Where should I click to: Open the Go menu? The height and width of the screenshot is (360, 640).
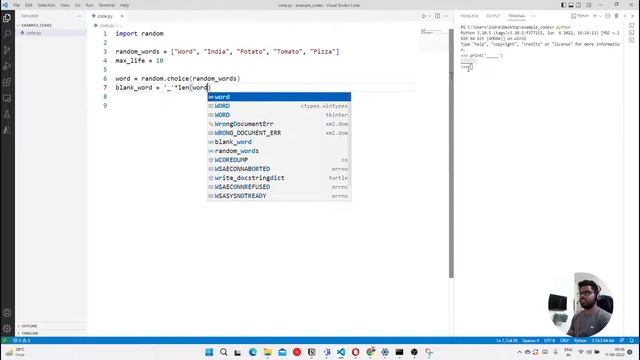[78, 5]
